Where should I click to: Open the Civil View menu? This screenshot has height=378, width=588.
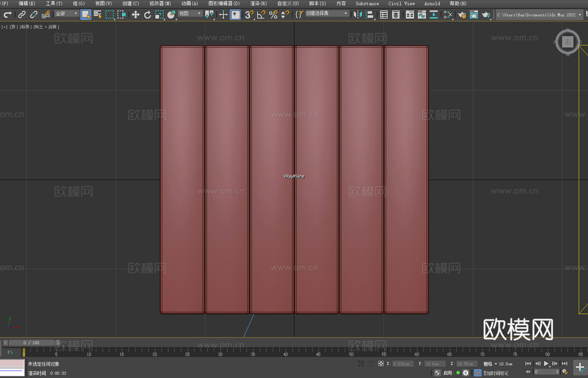pos(401,3)
